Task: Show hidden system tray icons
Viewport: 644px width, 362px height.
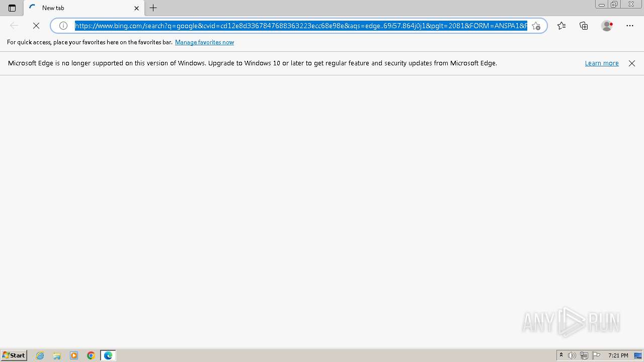Action: (x=561, y=355)
